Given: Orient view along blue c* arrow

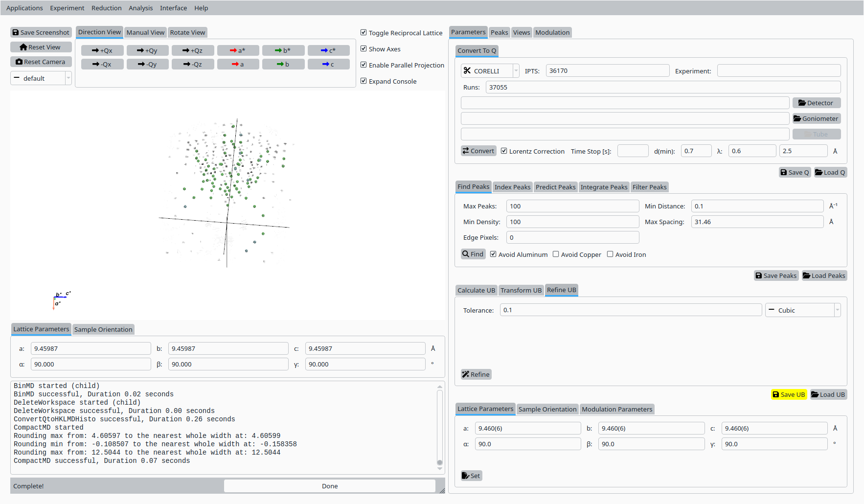Looking at the screenshot, I should (328, 50).
